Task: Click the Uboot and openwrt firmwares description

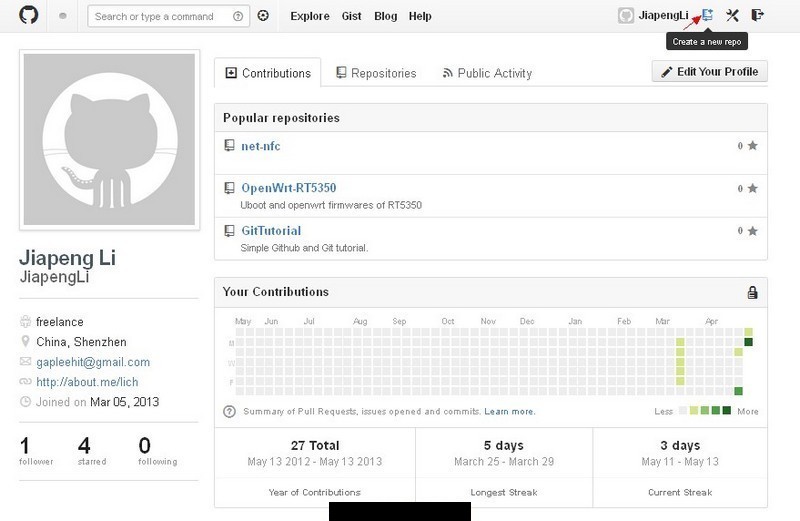Action: [331, 205]
